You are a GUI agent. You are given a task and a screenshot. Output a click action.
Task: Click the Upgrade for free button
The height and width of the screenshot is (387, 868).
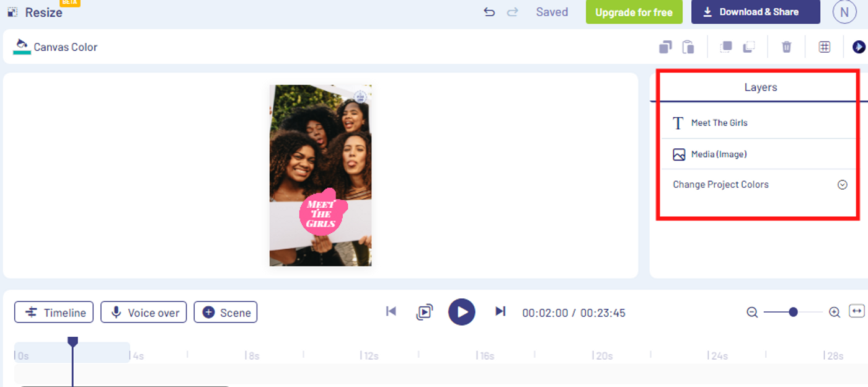pyautogui.click(x=634, y=12)
